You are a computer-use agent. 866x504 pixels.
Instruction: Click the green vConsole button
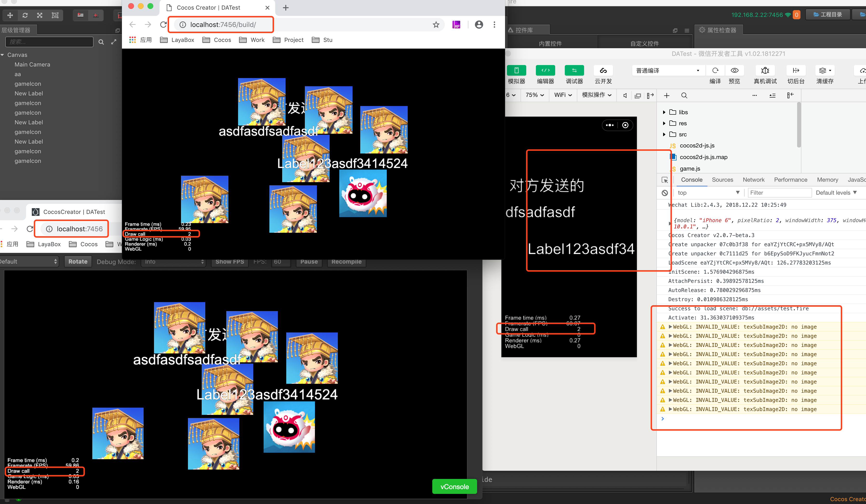pyautogui.click(x=454, y=486)
